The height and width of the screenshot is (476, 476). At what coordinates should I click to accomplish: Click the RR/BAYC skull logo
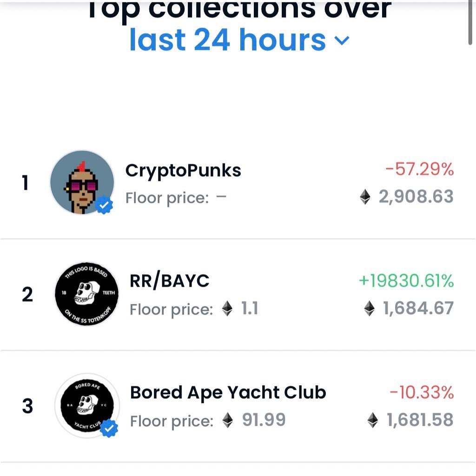tap(86, 294)
